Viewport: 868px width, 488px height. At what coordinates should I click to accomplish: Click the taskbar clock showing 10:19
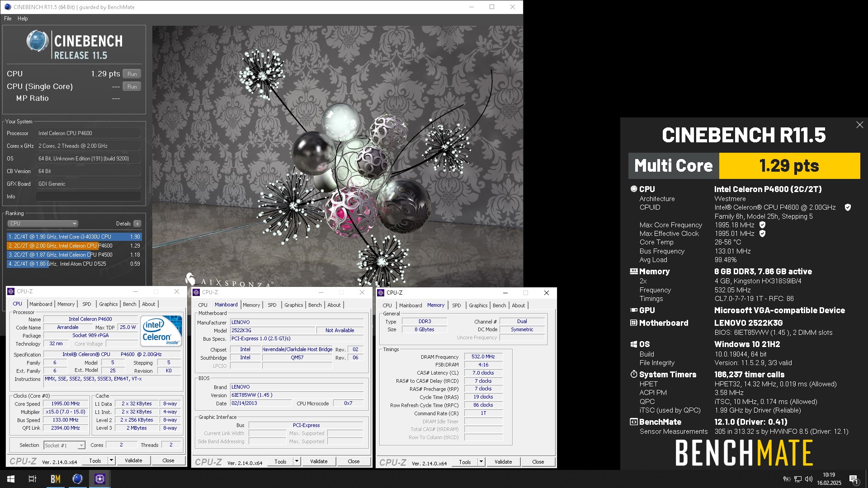[829, 479]
